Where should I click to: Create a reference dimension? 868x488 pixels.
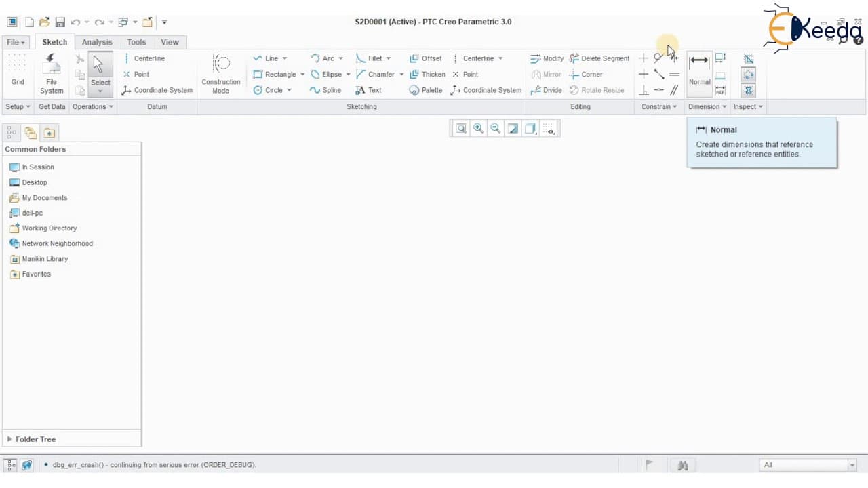[x=720, y=90]
